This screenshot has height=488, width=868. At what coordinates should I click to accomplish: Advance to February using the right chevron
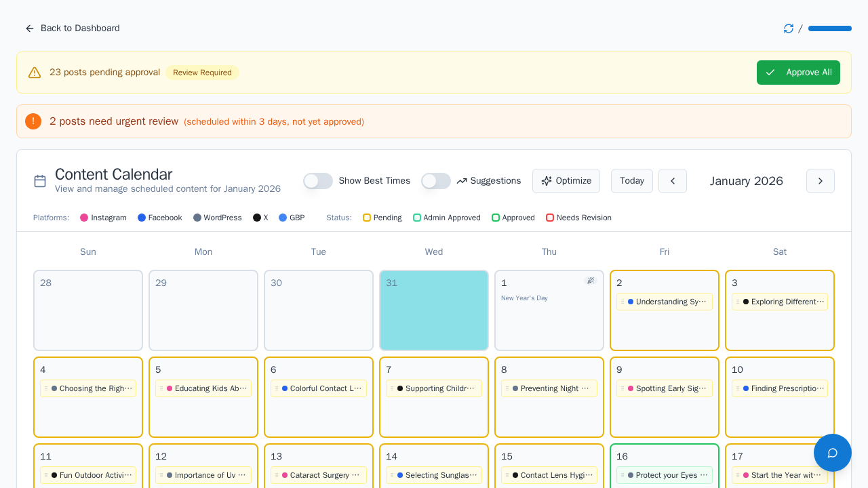820,181
